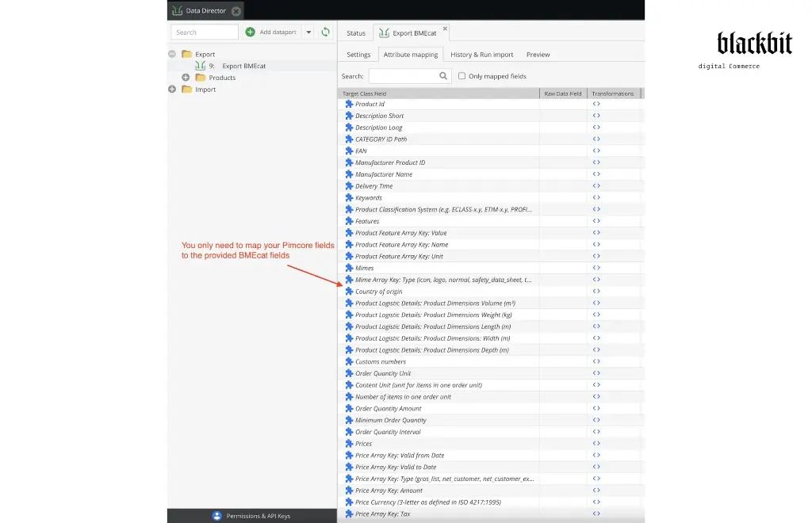Click the Permissions user avatar icon
Viewport: 812px width, 523px height.
point(217,516)
